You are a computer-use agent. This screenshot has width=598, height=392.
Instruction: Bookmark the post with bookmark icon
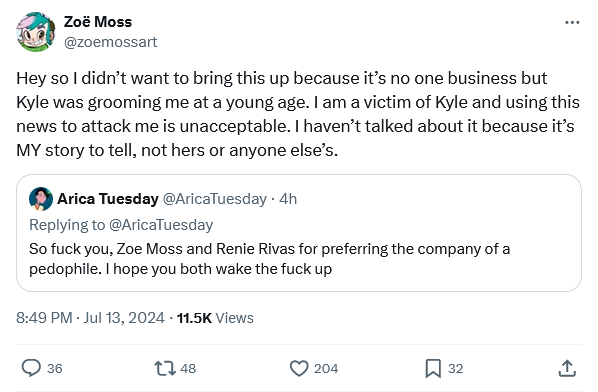(x=433, y=368)
